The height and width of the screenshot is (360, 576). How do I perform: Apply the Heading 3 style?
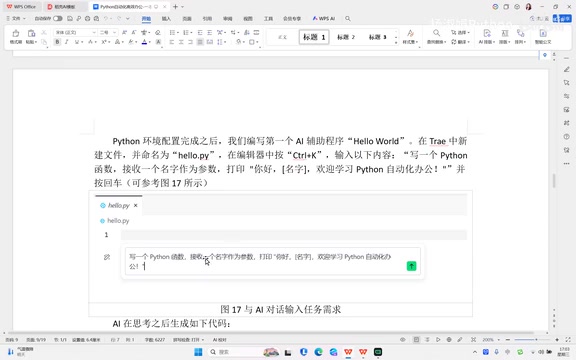point(378,37)
